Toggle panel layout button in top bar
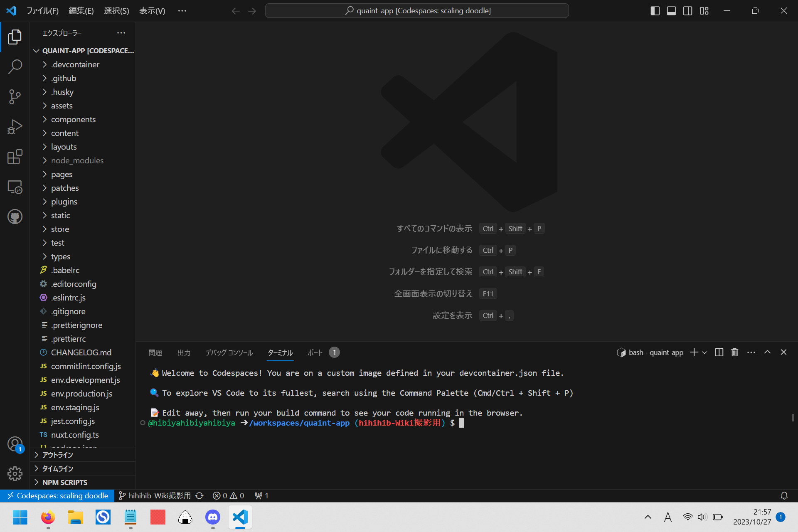This screenshot has width=798, height=532. click(672, 10)
